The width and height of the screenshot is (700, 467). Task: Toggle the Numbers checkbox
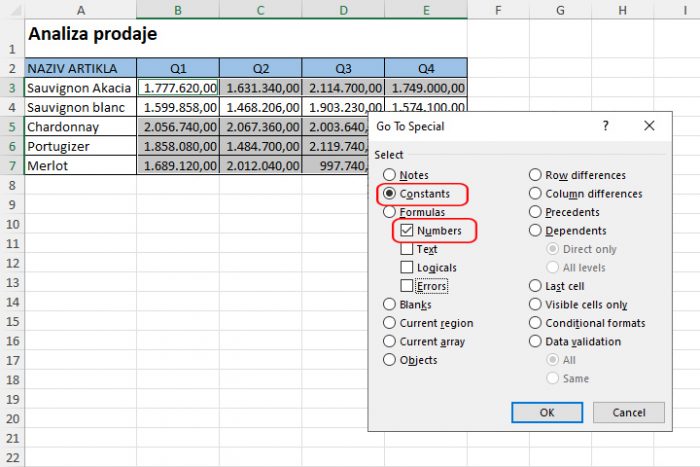pos(407,231)
